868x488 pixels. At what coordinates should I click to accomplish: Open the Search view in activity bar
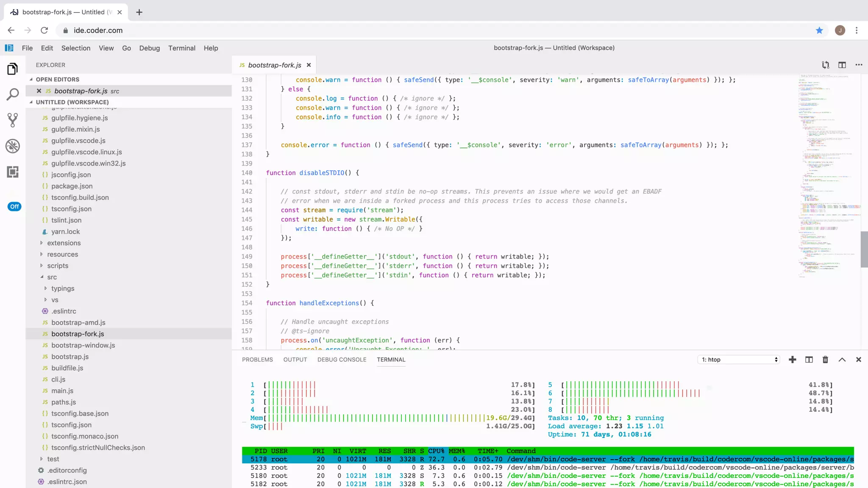(13, 94)
